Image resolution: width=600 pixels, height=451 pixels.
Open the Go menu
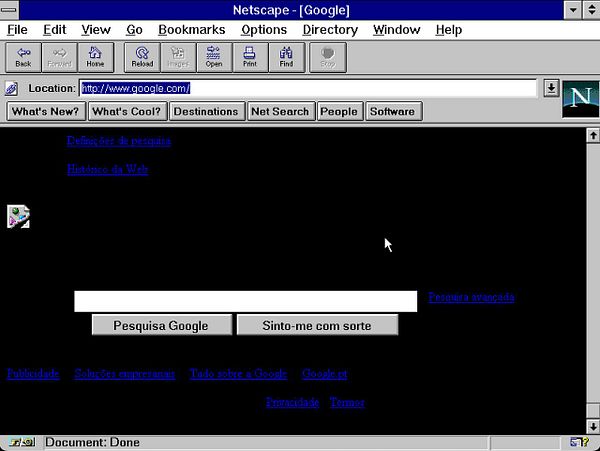pos(134,30)
